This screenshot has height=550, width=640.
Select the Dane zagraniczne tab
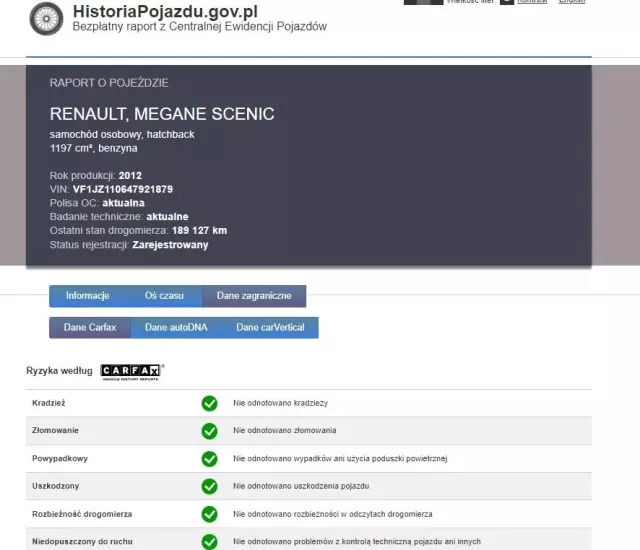coord(254,296)
